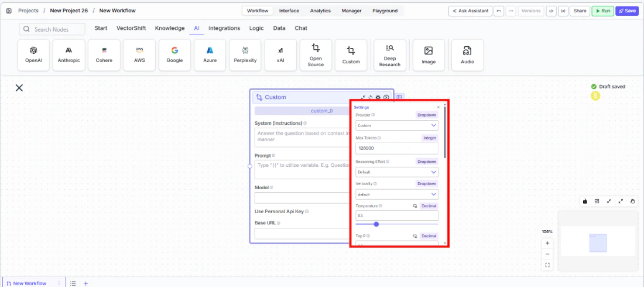Expand all nodes with outward arrows
This screenshot has height=287, width=644.
621,201
